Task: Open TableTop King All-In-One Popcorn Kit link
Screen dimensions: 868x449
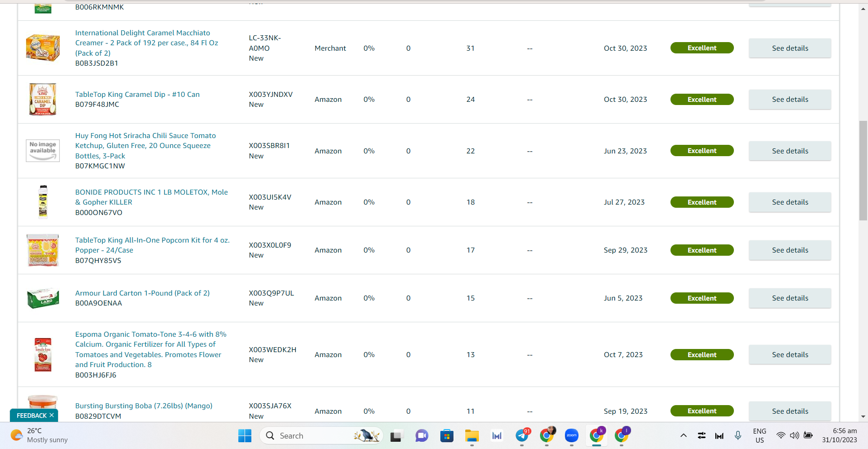Action: point(152,245)
